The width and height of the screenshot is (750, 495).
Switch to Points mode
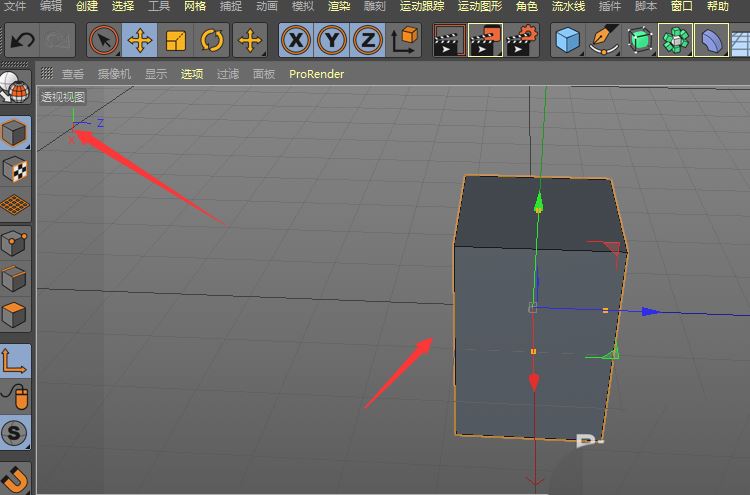(x=15, y=243)
